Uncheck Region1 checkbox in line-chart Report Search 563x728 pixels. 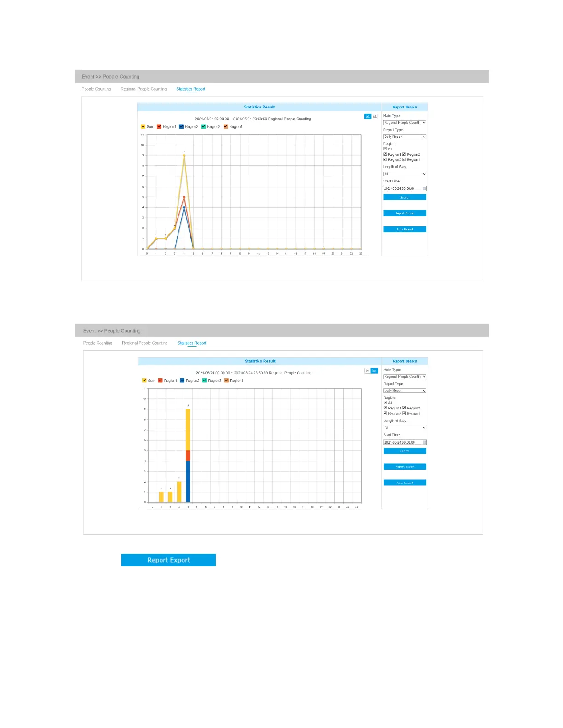point(385,154)
